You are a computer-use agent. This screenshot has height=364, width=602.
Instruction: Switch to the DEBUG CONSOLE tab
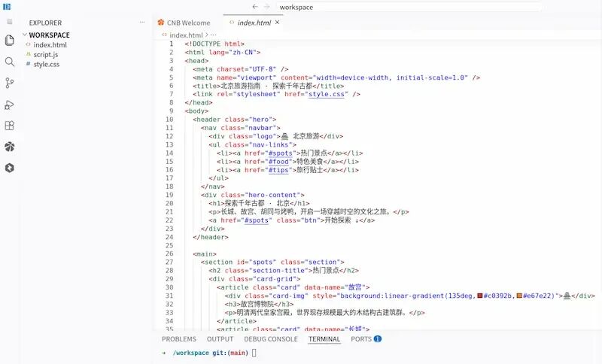point(271,339)
